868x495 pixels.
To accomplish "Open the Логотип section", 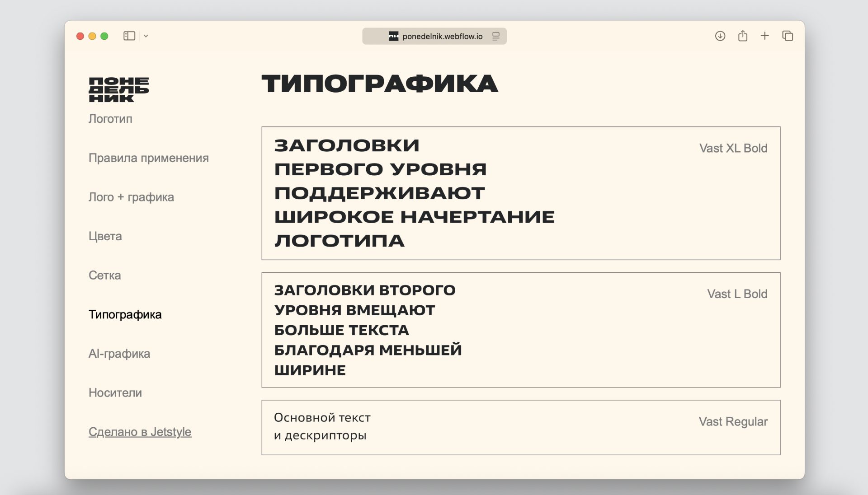I will click(x=110, y=119).
